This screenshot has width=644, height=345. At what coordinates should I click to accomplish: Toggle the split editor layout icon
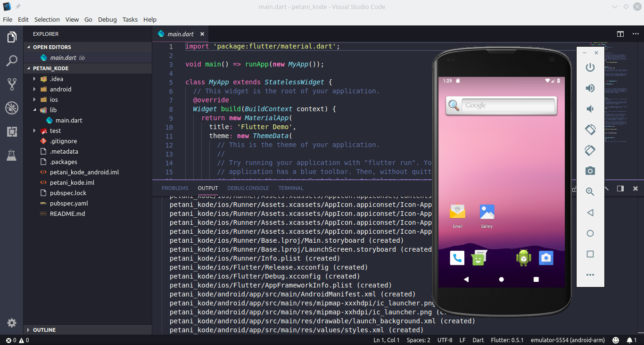click(x=619, y=34)
